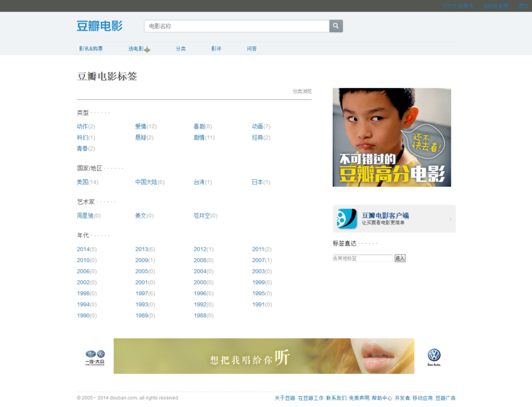The image size is (532, 407).
Task: Select the 周星驰 artist tag
Action: [x=86, y=215]
